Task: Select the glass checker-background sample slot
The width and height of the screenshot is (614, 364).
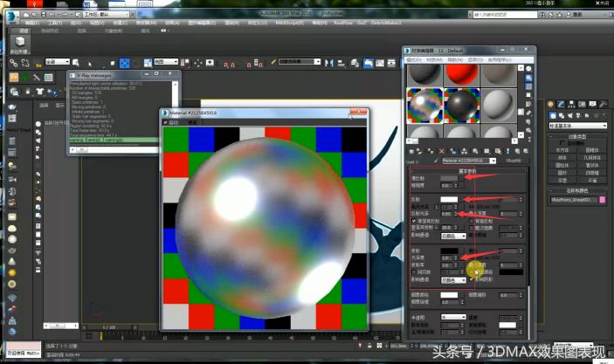Action: pyautogui.click(x=424, y=105)
